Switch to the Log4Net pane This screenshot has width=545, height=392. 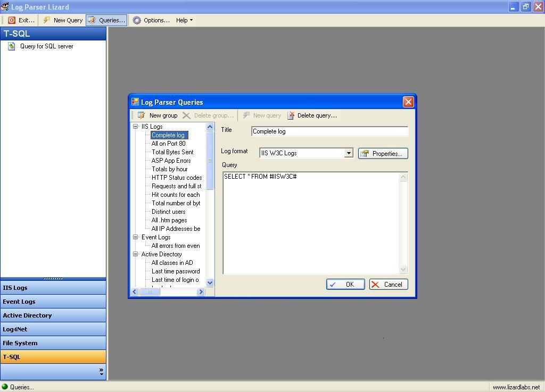pyautogui.click(x=53, y=329)
